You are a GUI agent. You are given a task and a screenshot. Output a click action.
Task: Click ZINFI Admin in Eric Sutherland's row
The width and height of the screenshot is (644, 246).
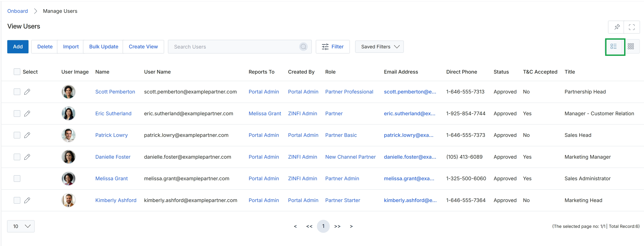click(x=303, y=114)
